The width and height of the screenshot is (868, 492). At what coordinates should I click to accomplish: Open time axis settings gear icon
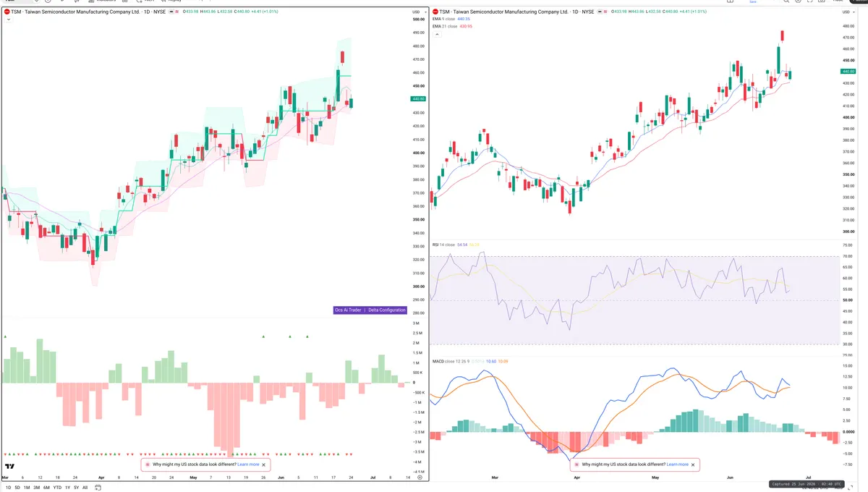point(420,478)
